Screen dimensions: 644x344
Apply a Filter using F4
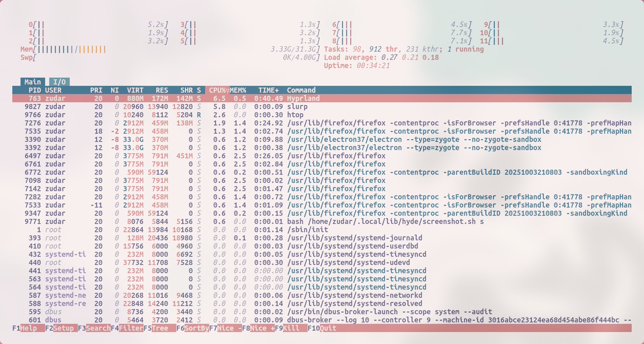(132, 328)
